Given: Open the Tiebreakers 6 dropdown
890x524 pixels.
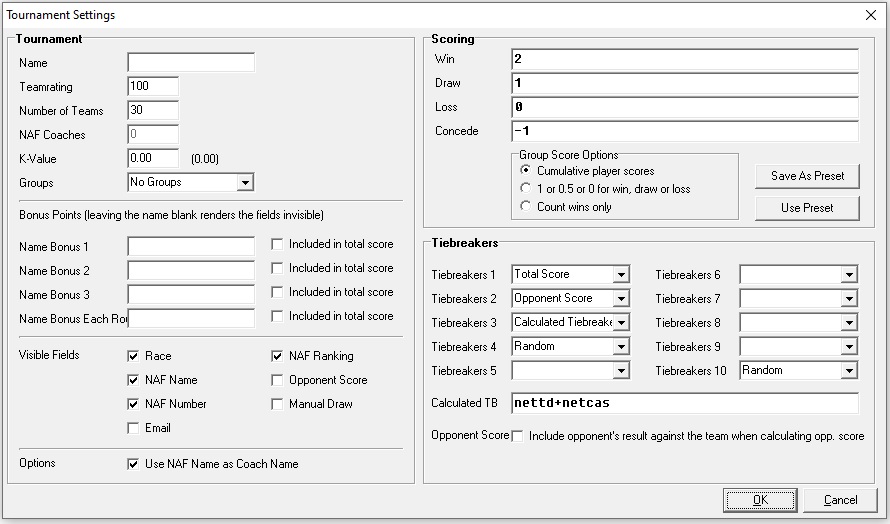Looking at the screenshot, I should pos(799,274).
